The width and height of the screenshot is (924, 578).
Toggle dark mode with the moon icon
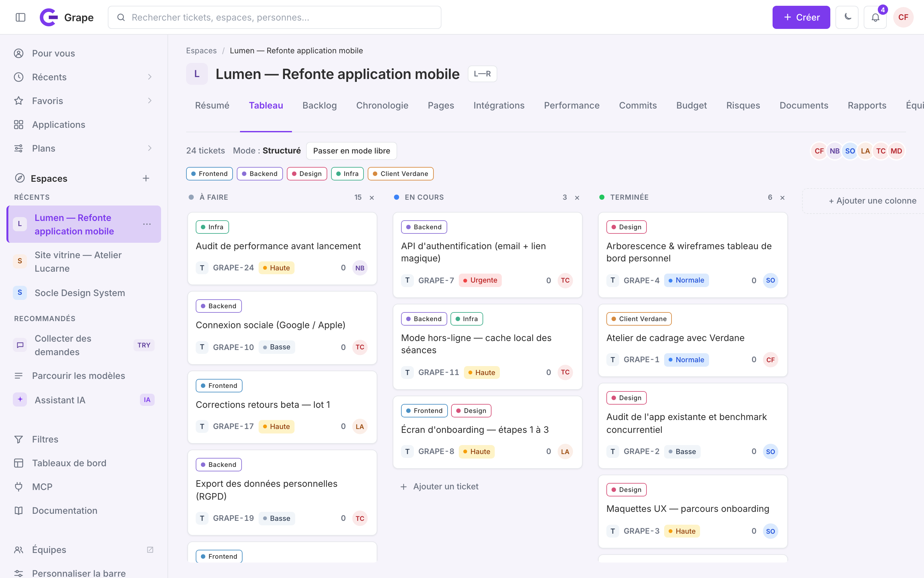click(847, 17)
